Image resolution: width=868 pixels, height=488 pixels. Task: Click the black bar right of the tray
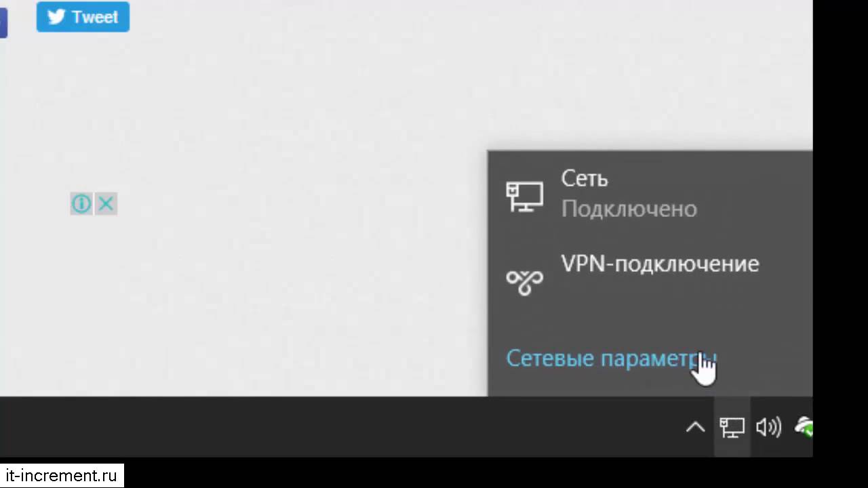point(840,244)
